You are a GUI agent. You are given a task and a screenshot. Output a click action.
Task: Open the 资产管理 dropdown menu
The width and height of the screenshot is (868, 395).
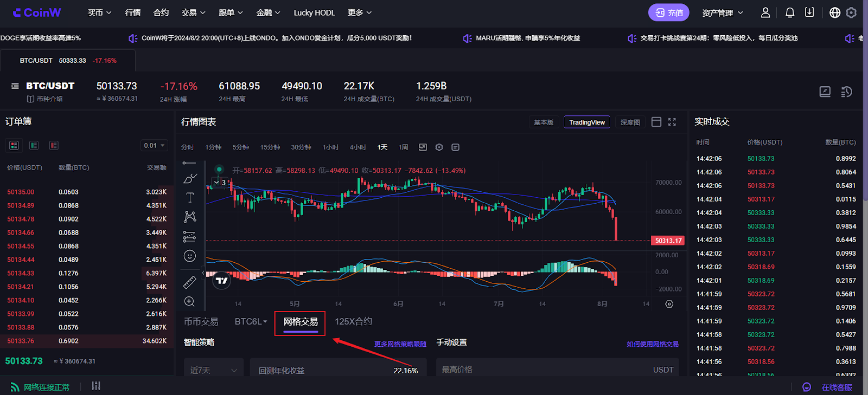pyautogui.click(x=722, y=13)
